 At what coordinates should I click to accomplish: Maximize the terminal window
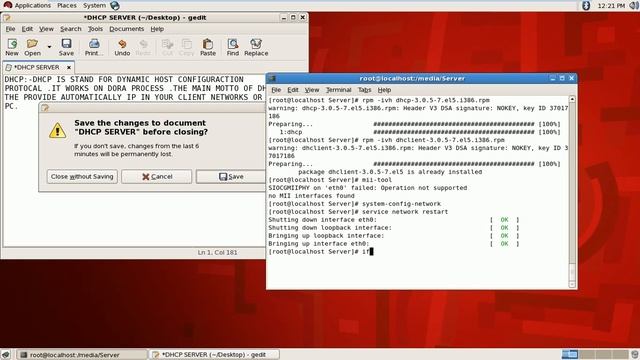point(562,78)
